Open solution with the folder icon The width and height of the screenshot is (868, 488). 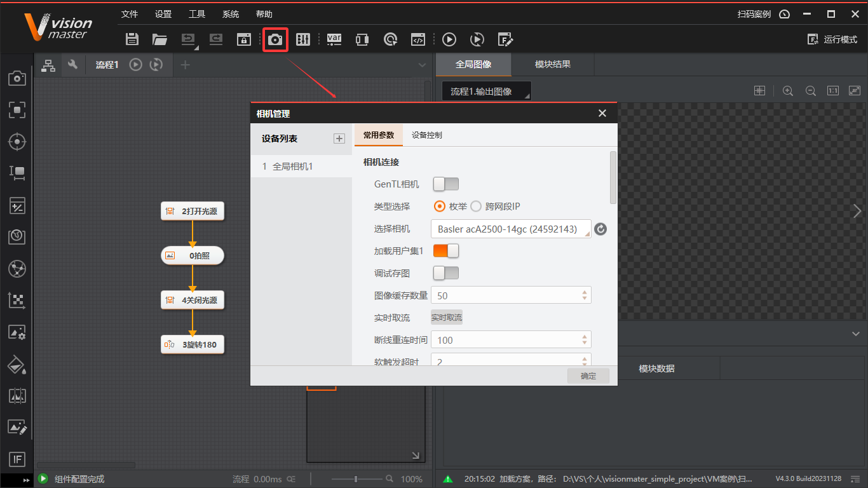coord(159,39)
